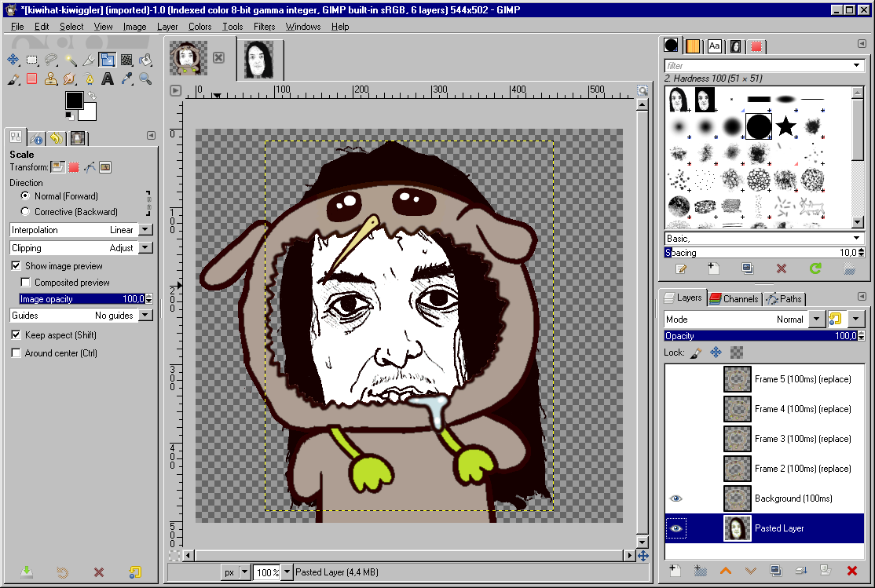Open the Interpolation dropdown
The image size is (875, 588).
145,230
